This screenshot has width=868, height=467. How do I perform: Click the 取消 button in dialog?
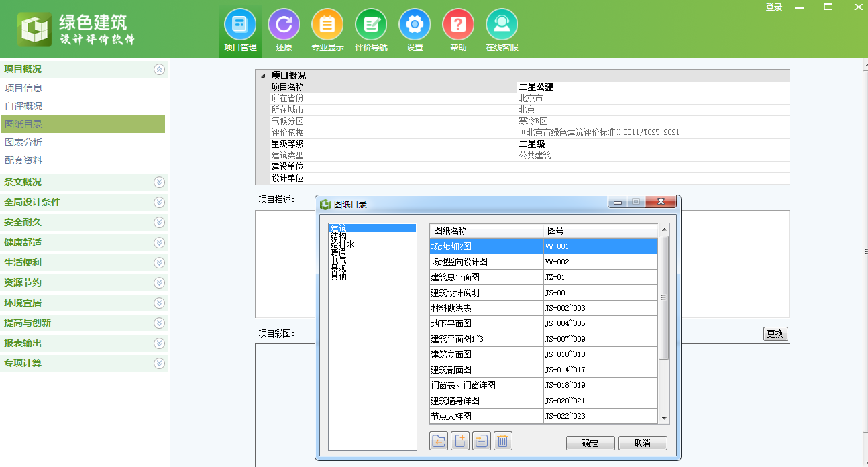(x=643, y=444)
